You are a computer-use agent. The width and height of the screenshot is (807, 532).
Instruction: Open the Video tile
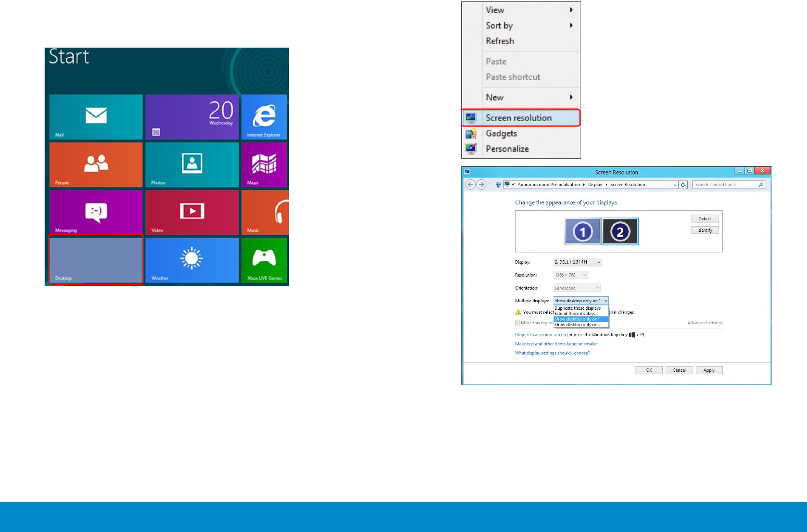click(192, 212)
